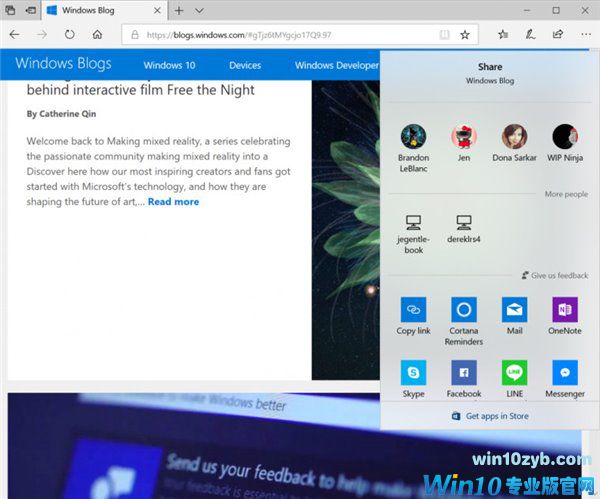Share via the Mail app

click(514, 316)
